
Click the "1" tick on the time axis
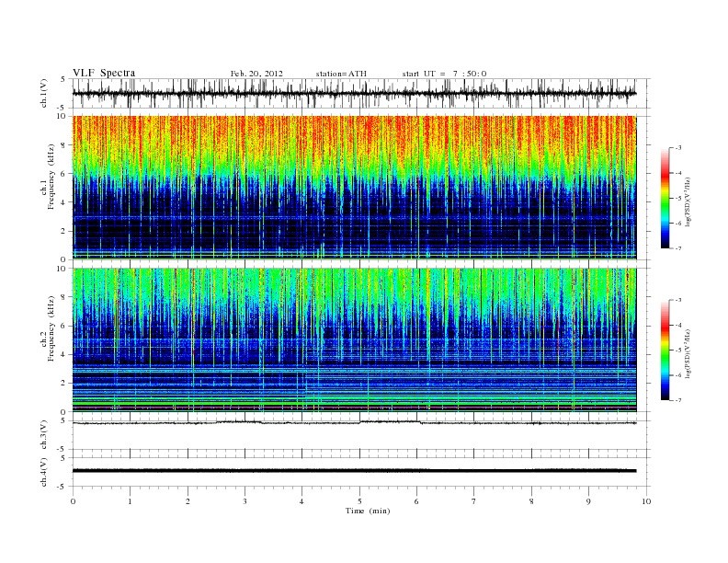click(x=130, y=501)
